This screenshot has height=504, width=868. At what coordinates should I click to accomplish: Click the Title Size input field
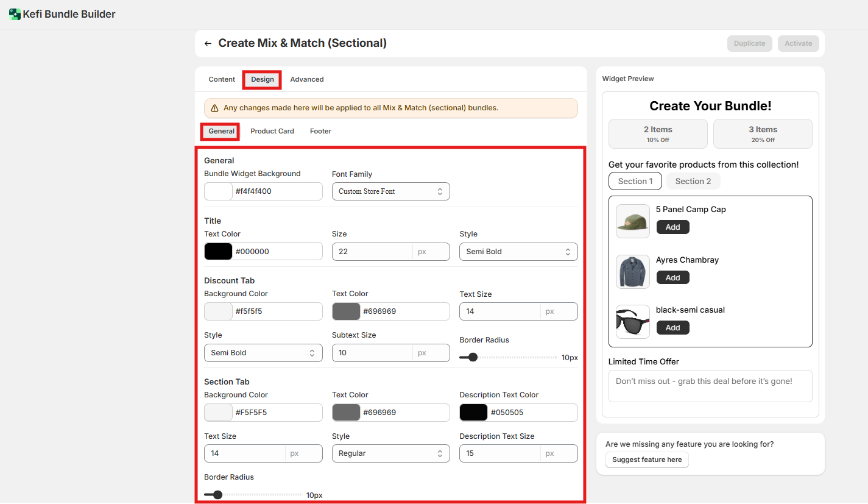point(372,252)
